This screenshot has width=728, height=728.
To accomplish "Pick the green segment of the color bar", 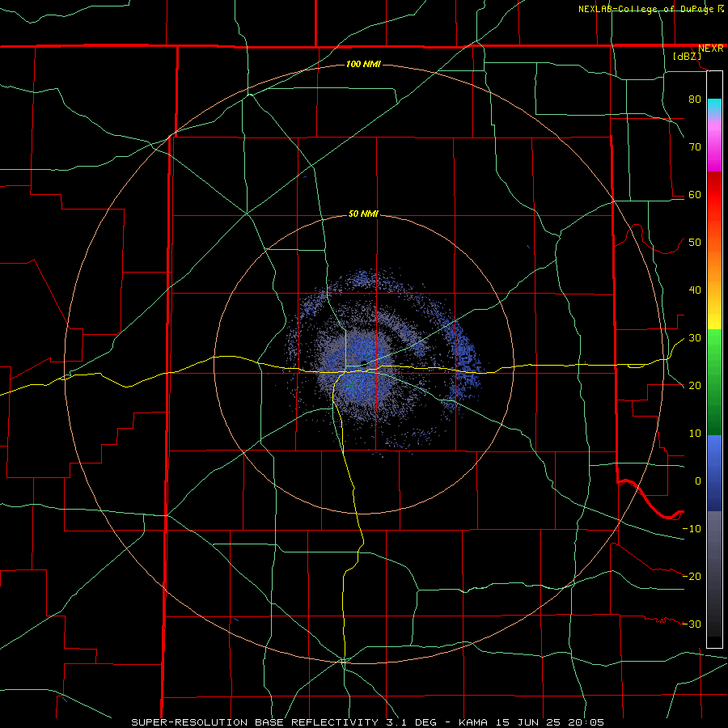I will coord(714,383).
